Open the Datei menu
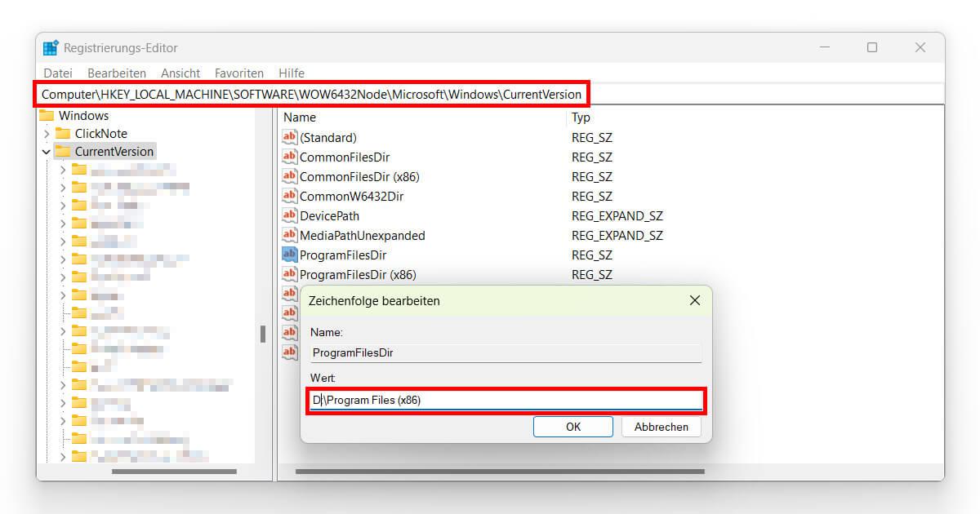 click(x=58, y=73)
